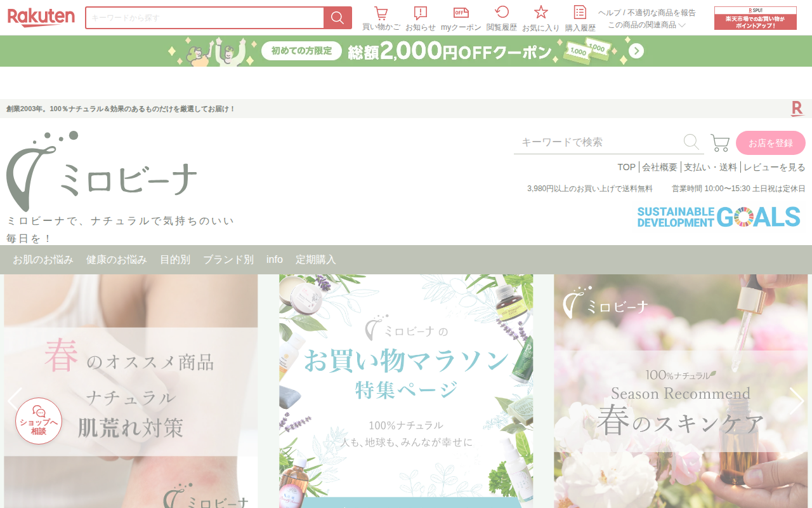Click the SPU point-up banner
Image resolution: width=812 pixels, height=508 pixels.
coord(756,18)
